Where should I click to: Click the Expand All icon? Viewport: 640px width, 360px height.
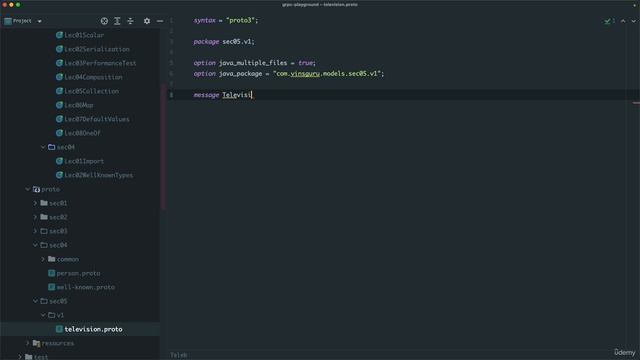coord(117,21)
